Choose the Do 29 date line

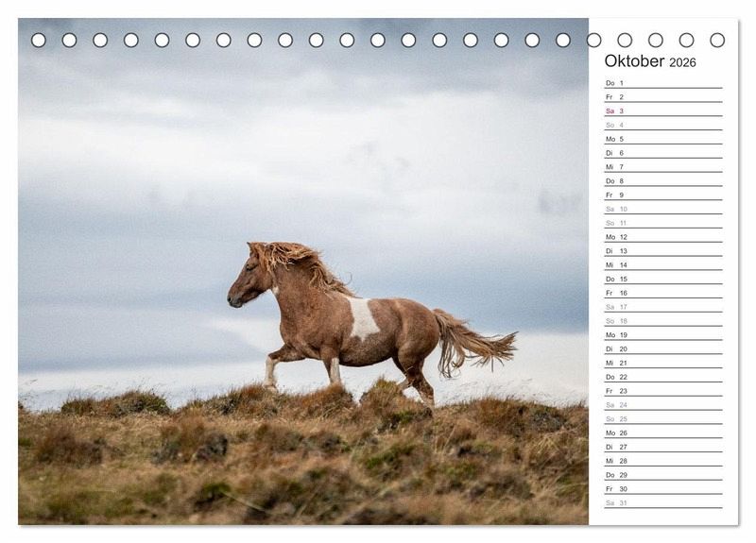click(662, 475)
